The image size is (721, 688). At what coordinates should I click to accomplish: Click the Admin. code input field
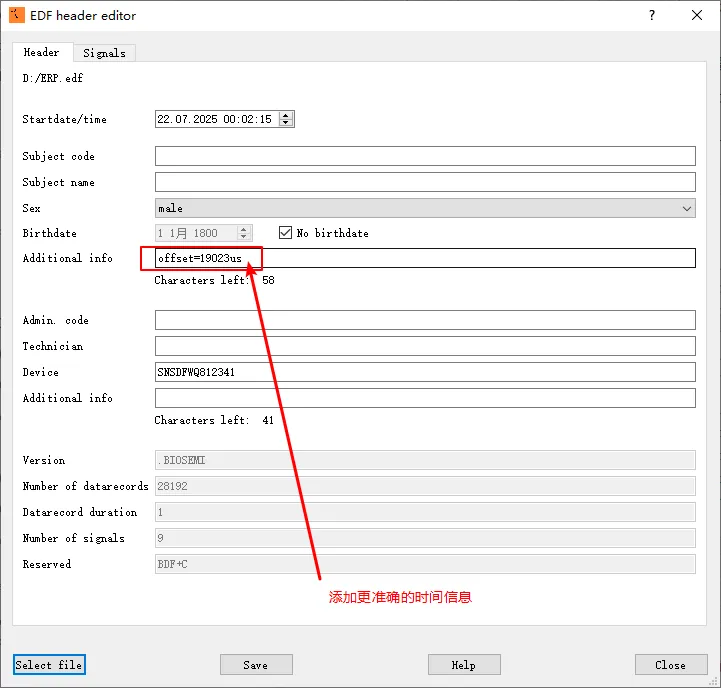tap(424, 320)
